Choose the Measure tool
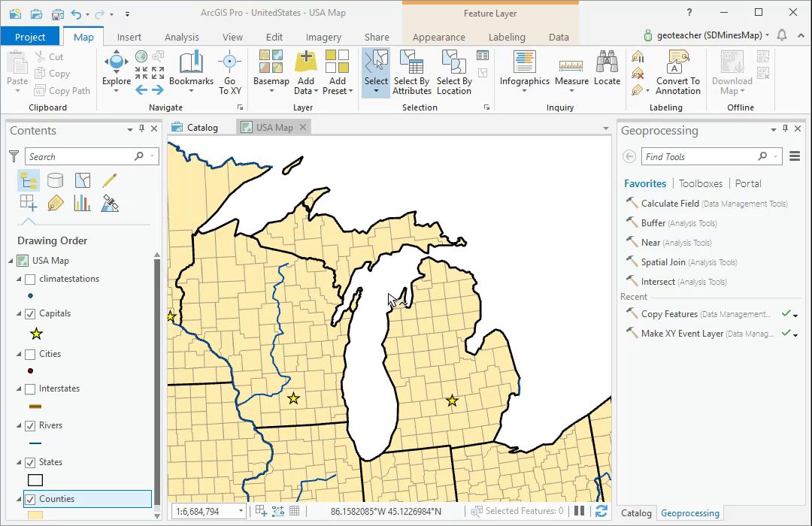 pos(571,71)
